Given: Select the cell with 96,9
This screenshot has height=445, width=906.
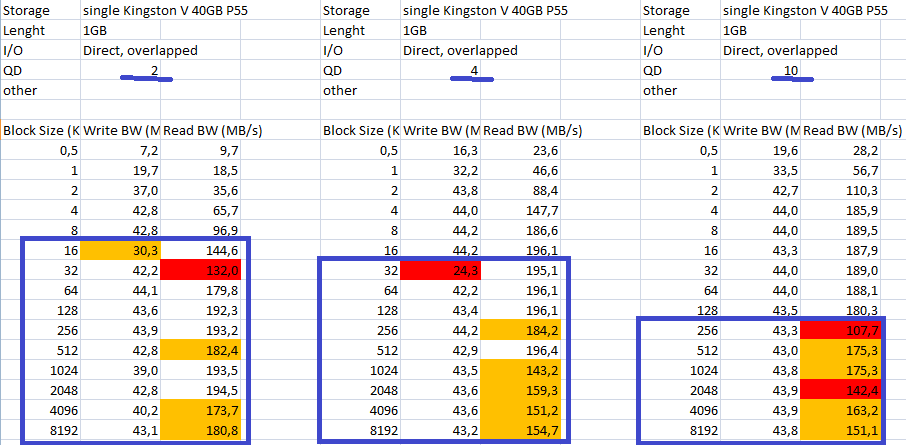Looking at the screenshot, I should point(200,231).
